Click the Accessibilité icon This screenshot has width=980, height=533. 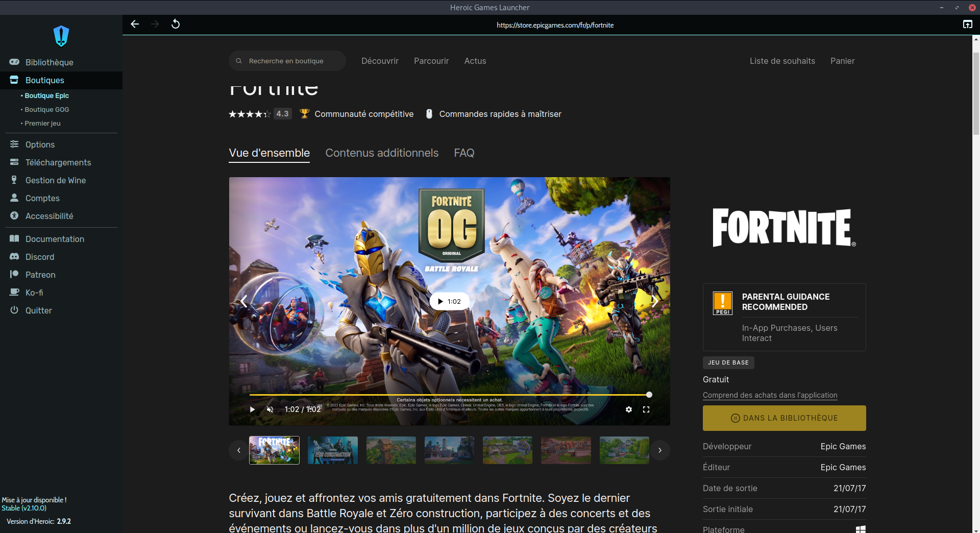[x=14, y=215]
